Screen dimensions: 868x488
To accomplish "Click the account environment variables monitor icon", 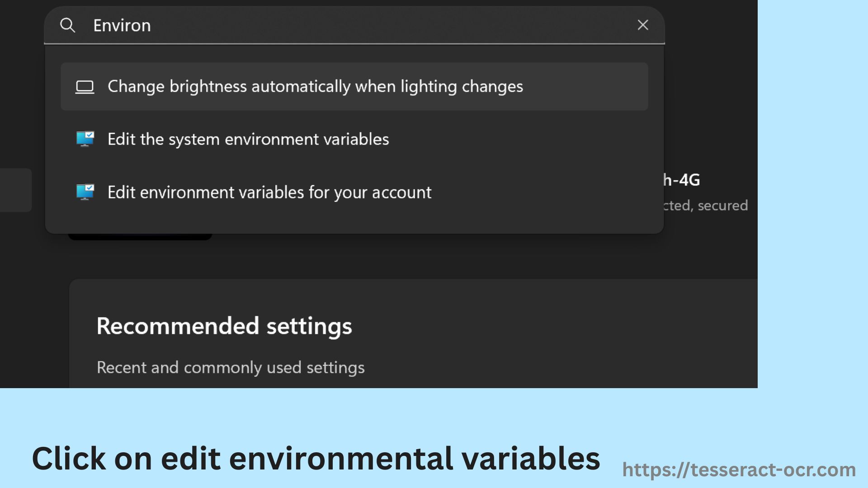I will (85, 192).
